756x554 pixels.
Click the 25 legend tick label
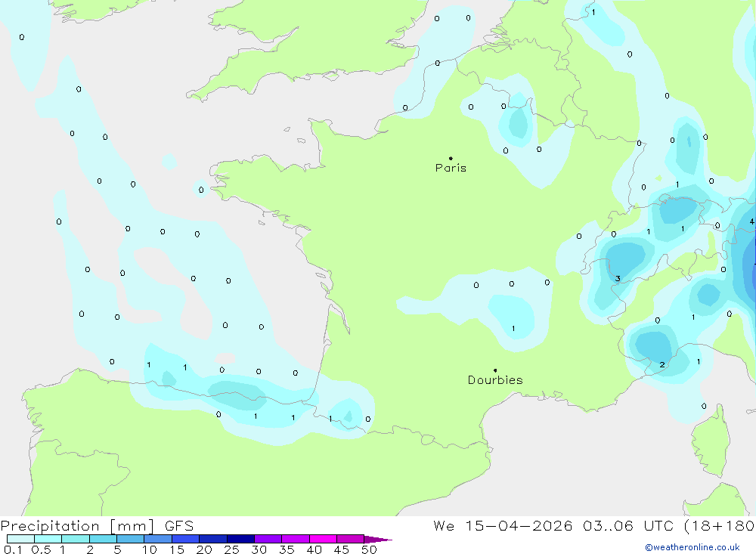[x=231, y=549]
